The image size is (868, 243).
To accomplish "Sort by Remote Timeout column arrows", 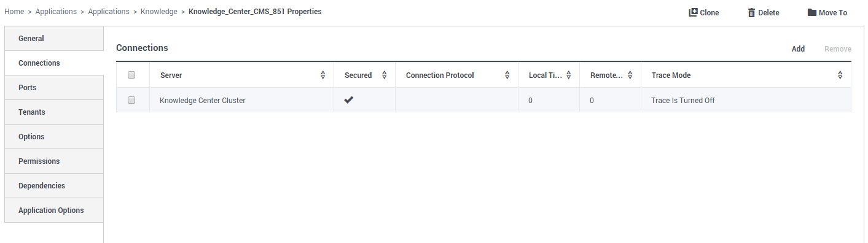I will (x=630, y=75).
